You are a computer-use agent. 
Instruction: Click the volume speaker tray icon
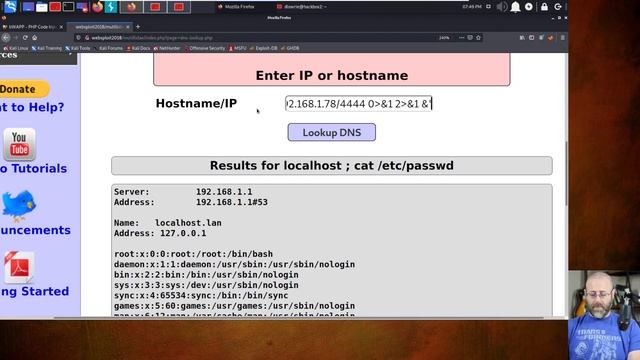(502, 7)
